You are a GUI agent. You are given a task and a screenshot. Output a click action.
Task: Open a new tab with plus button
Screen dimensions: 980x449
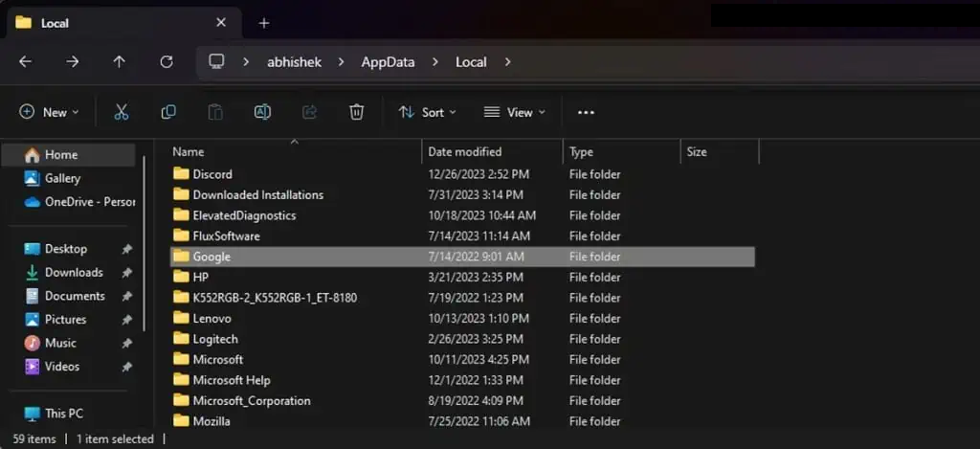click(264, 23)
